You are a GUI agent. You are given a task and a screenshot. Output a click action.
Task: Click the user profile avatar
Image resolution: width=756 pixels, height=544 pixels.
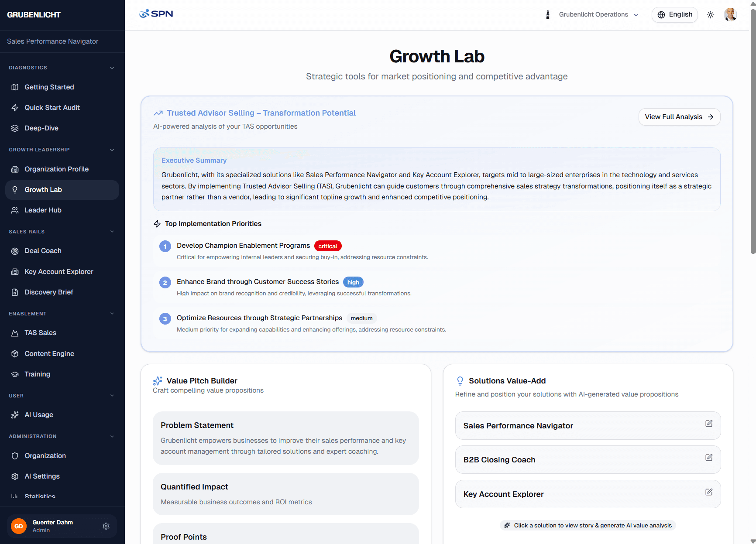pyautogui.click(x=731, y=14)
